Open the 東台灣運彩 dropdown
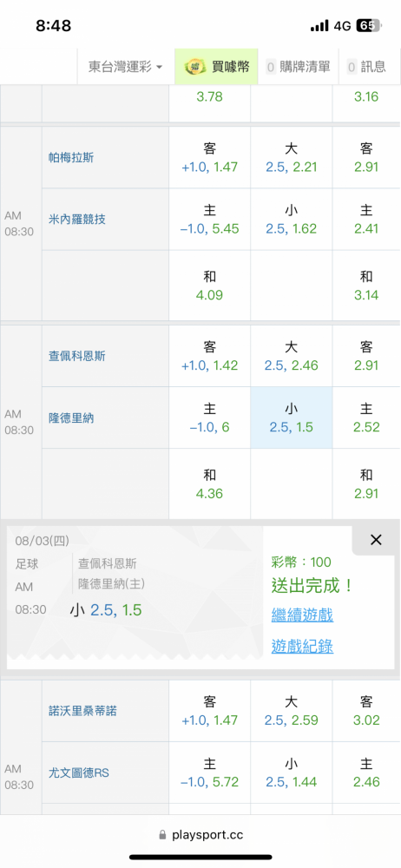401x868 pixels. coord(126,67)
